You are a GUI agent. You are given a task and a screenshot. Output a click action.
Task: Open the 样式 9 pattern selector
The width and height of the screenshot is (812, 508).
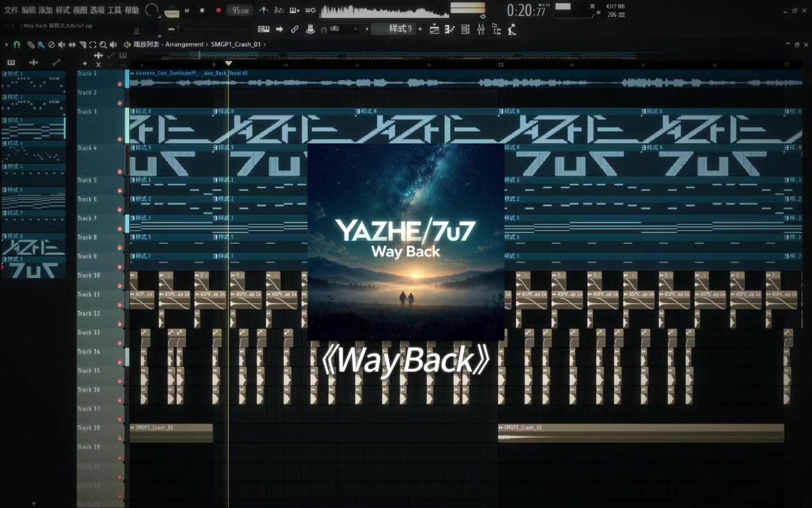click(394, 29)
